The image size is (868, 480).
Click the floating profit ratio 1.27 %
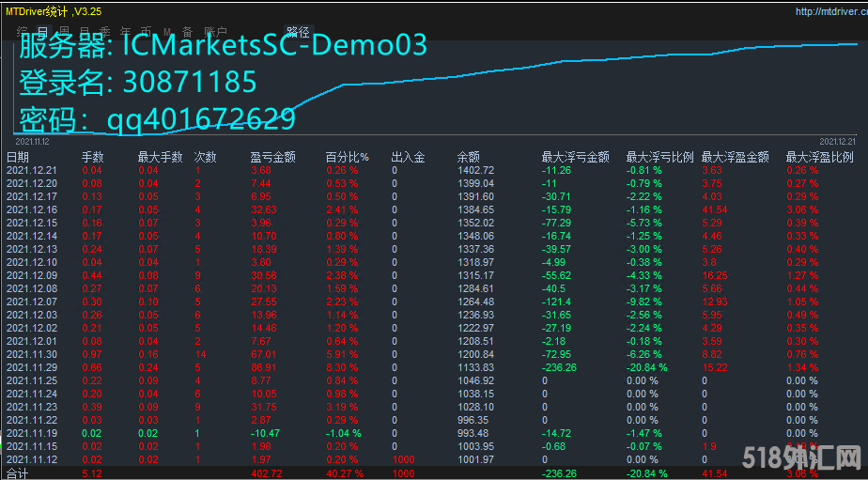click(x=802, y=276)
